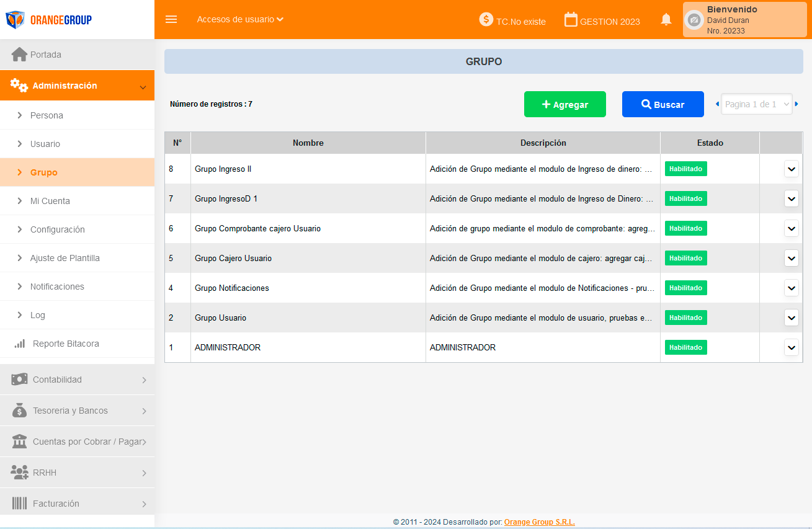The image size is (812, 529).
Task: Open the Pagina 1 de 1 selector
Action: [756, 104]
